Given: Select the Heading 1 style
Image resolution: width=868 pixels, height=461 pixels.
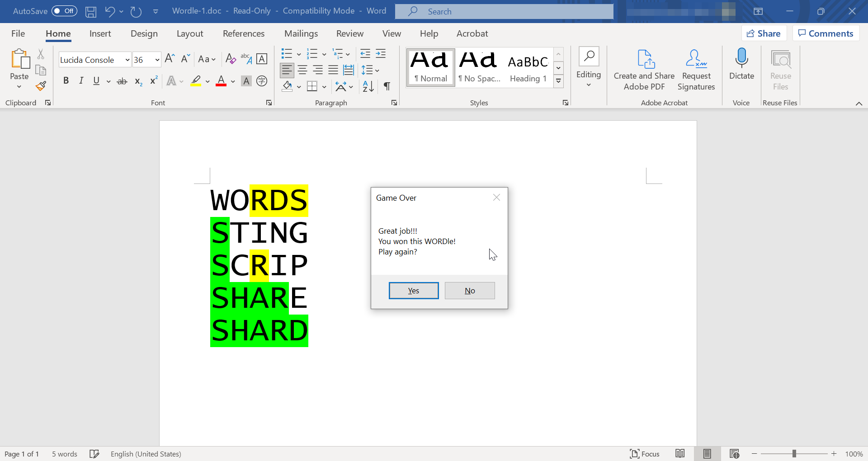Looking at the screenshot, I should point(528,68).
